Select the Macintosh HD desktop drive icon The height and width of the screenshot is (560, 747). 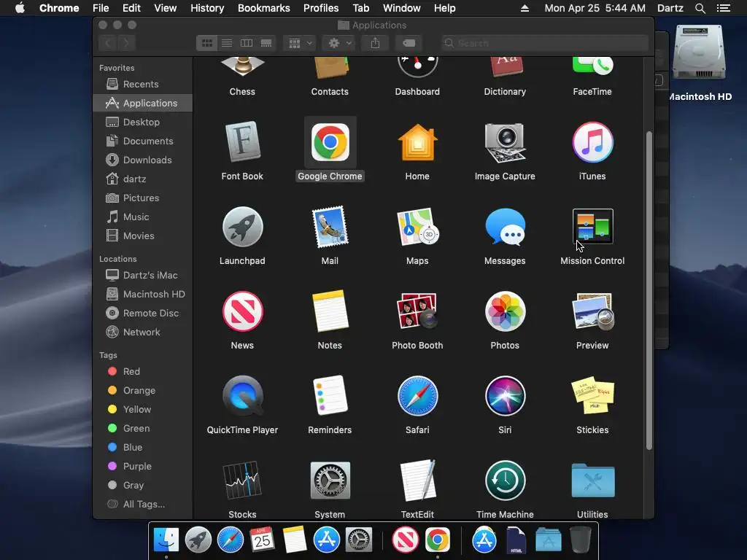point(699,52)
